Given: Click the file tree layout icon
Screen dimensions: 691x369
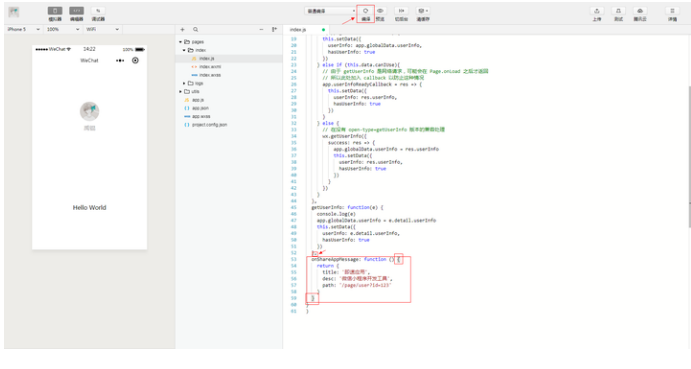Looking at the screenshot, I should coord(274,30).
